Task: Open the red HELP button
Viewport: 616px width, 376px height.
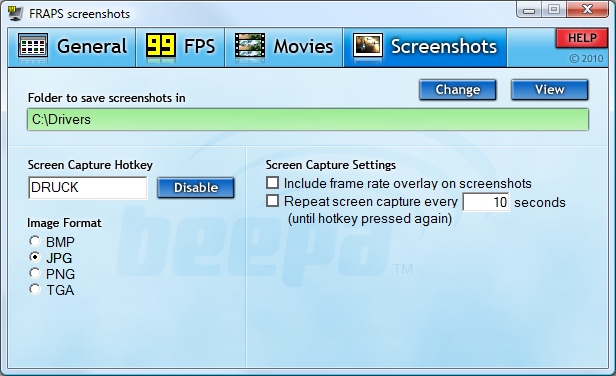Action: [582, 38]
